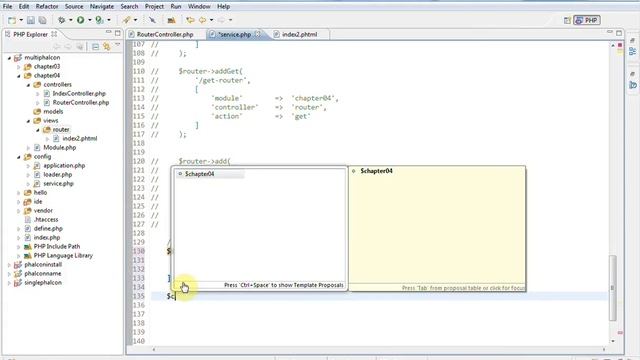Select the PHP perspective button

(587, 20)
